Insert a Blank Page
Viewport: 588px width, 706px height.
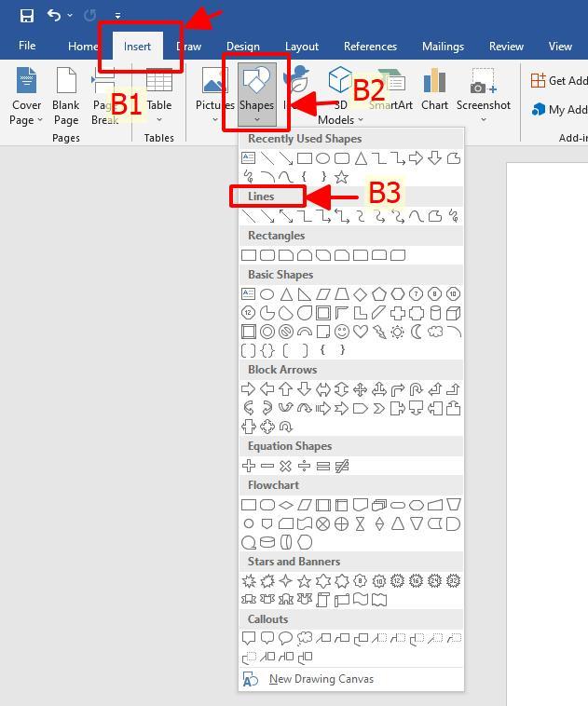[66, 96]
